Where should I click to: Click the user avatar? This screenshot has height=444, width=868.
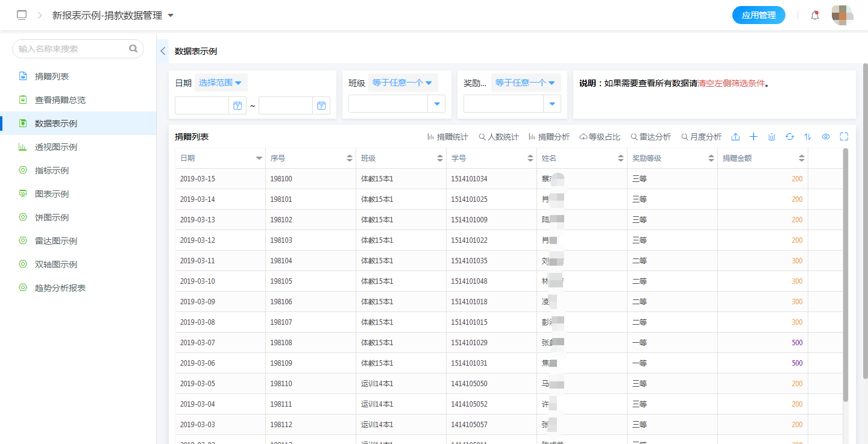pyautogui.click(x=842, y=15)
